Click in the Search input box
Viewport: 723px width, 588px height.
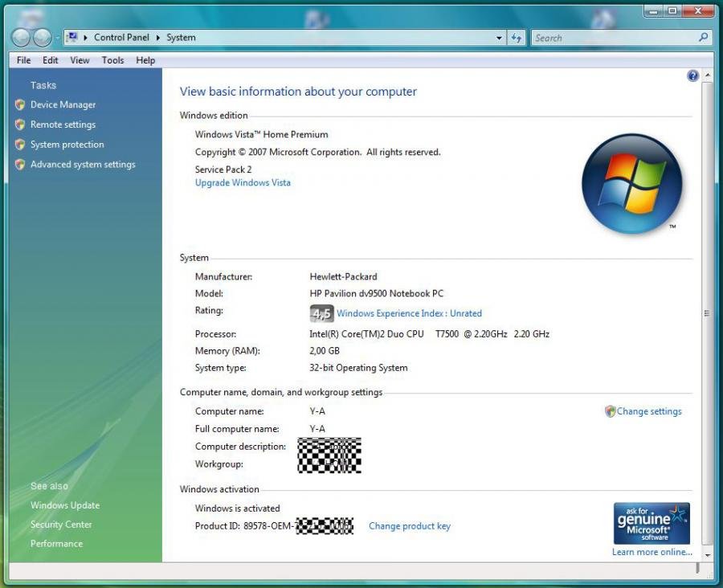[x=612, y=38]
